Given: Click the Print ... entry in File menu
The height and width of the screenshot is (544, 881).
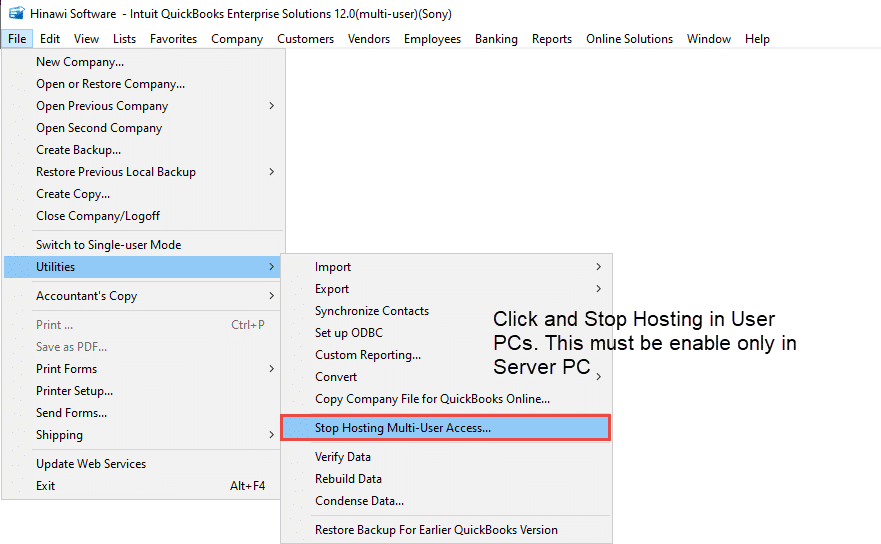Looking at the screenshot, I should pyautogui.click(x=143, y=325).
